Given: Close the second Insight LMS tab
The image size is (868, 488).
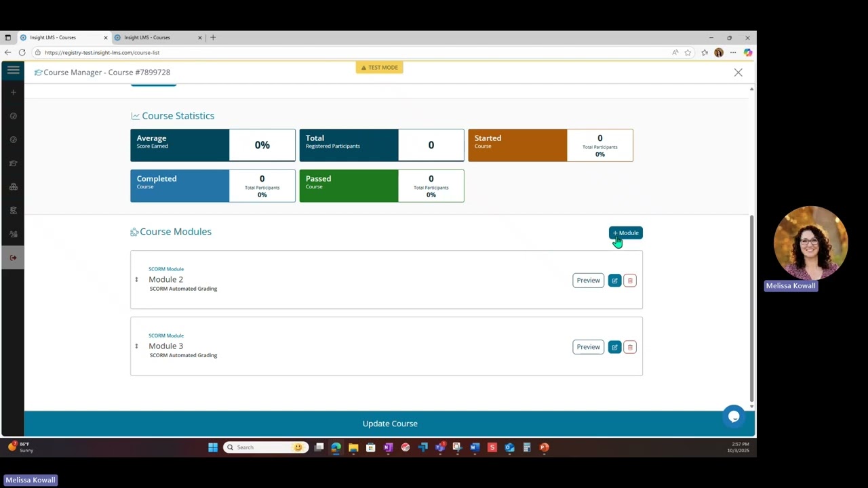Looking at the screenshot, I should (199, 38).
